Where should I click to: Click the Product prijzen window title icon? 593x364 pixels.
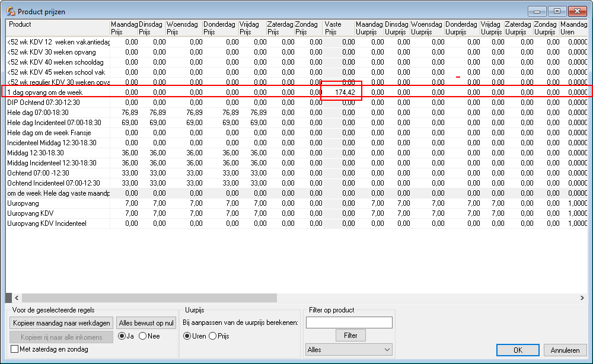click(x=10, y=11)
